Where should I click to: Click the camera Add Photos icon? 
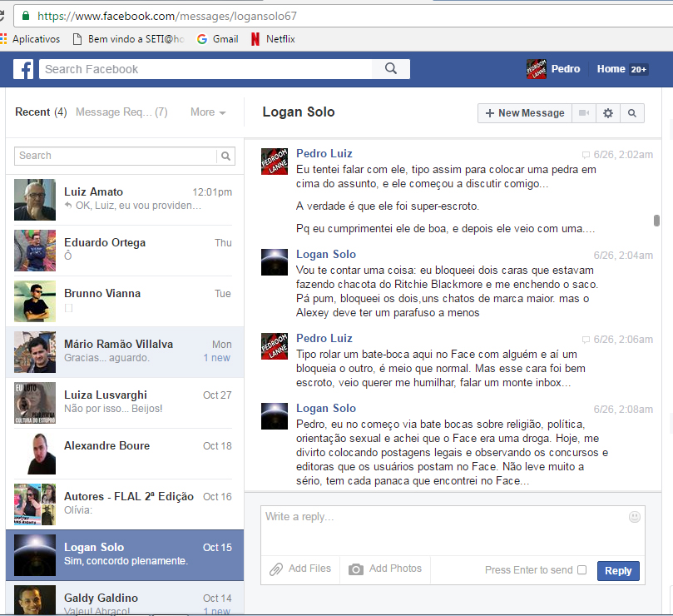click(356, 569)
